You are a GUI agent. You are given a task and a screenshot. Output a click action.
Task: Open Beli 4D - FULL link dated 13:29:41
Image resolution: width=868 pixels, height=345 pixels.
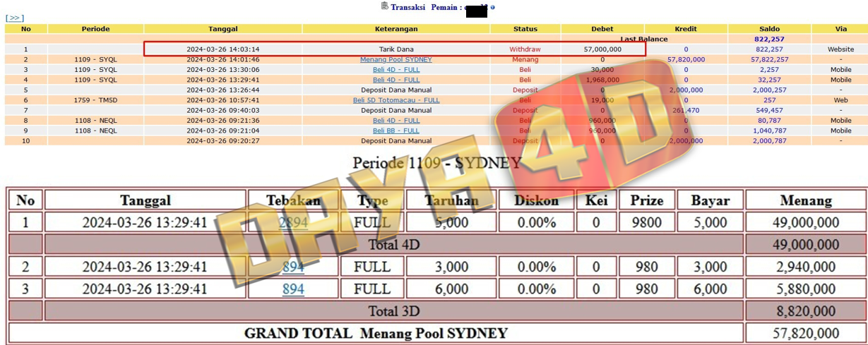tap(396, 80)
